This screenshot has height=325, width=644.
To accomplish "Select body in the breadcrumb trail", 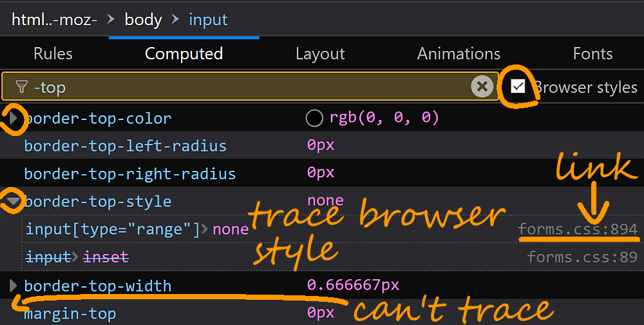I will tap(143, 20).
